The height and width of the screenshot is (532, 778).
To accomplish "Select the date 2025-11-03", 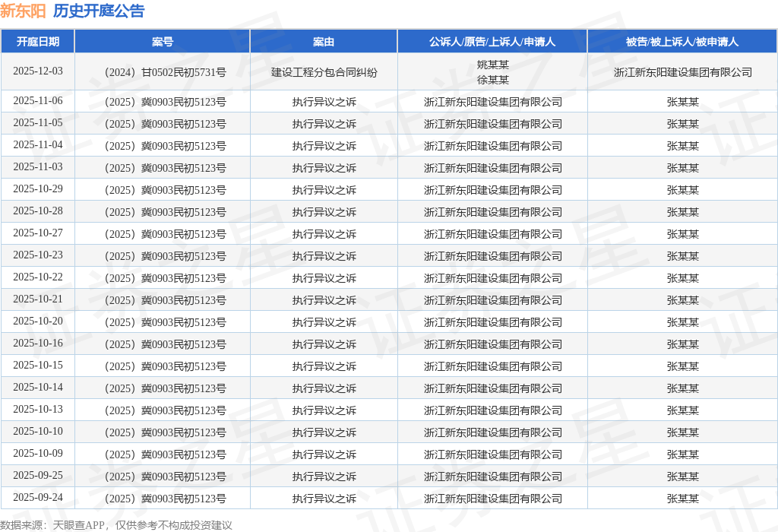I will click(38, 166).
